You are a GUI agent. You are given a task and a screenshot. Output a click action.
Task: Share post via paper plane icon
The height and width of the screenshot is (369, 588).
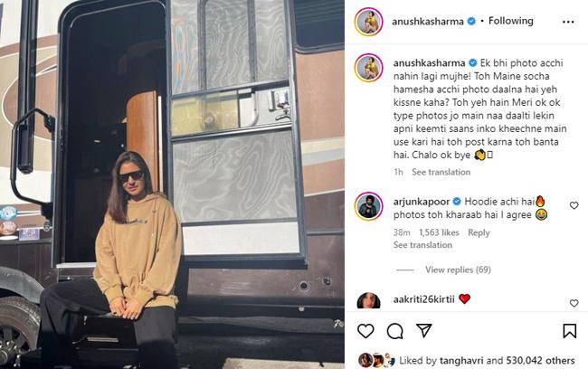tap(424, 330)
